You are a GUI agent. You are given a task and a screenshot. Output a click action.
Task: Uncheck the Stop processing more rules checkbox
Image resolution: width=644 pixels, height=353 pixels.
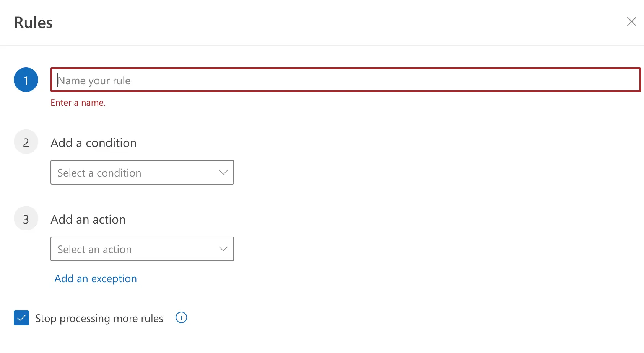coord(21,318)
